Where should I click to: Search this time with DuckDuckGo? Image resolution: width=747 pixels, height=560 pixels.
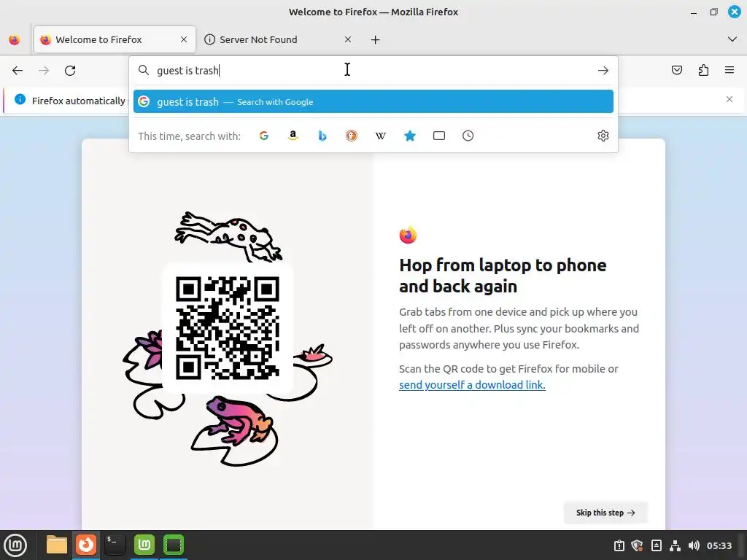(x=352, y=136)
